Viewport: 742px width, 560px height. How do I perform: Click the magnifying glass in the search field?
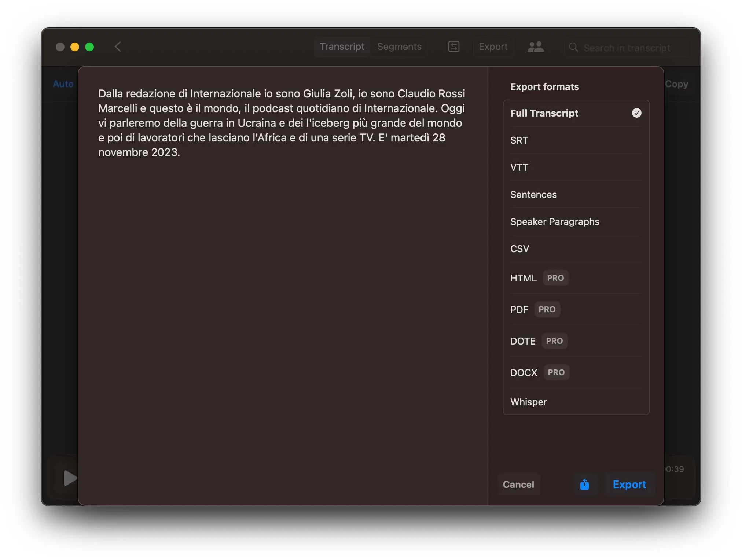click(x=573, y=48)
